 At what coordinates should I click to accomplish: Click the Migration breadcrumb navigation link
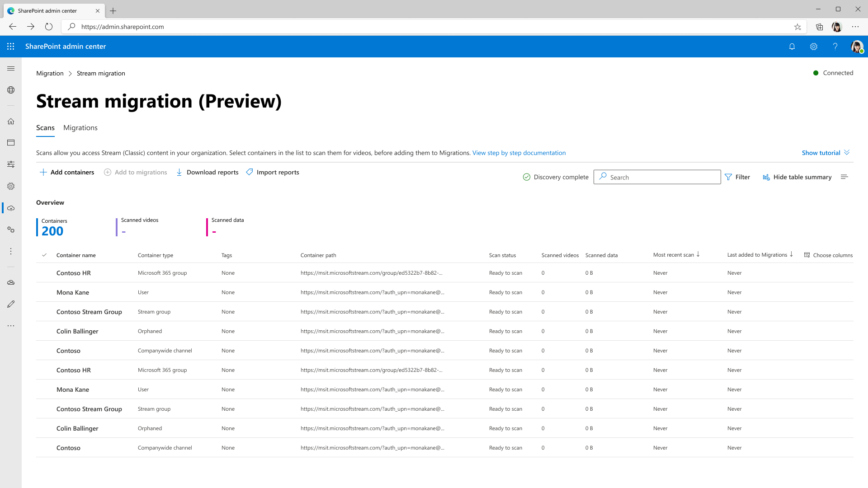click(49, 73)
